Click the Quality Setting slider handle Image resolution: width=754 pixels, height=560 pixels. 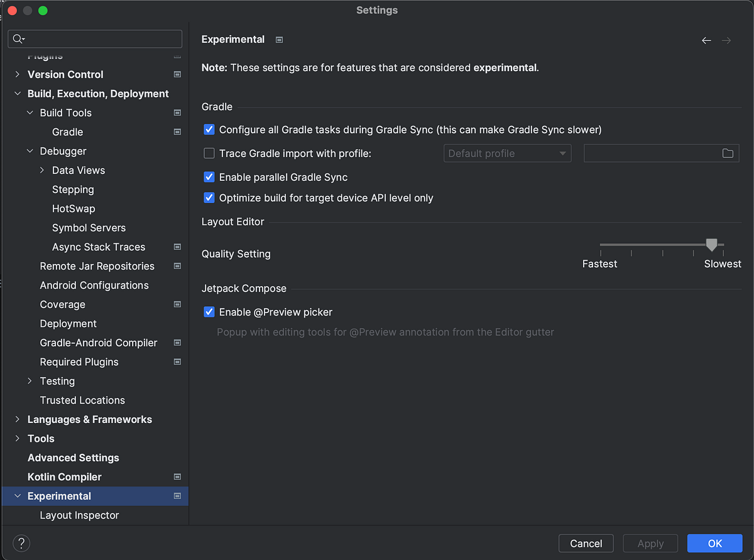coord(711,244)
